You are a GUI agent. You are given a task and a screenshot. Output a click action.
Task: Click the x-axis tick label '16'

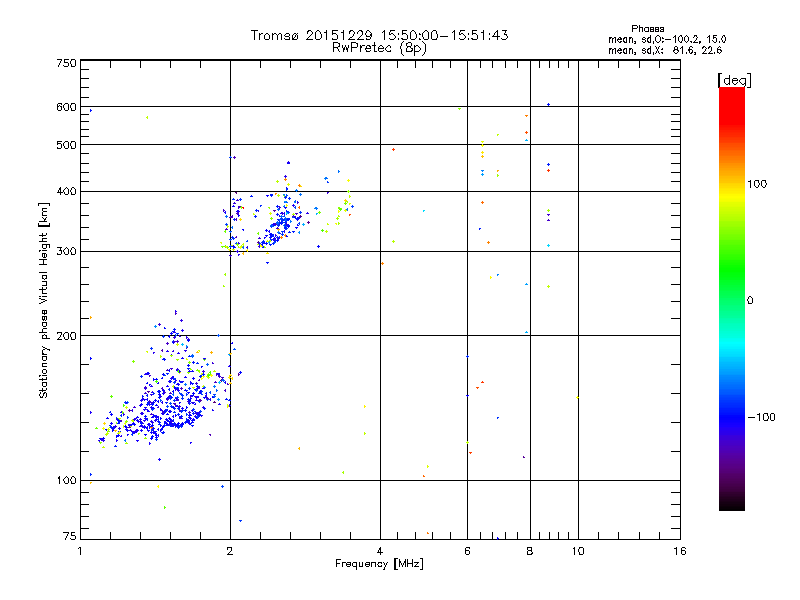point(680,551)
